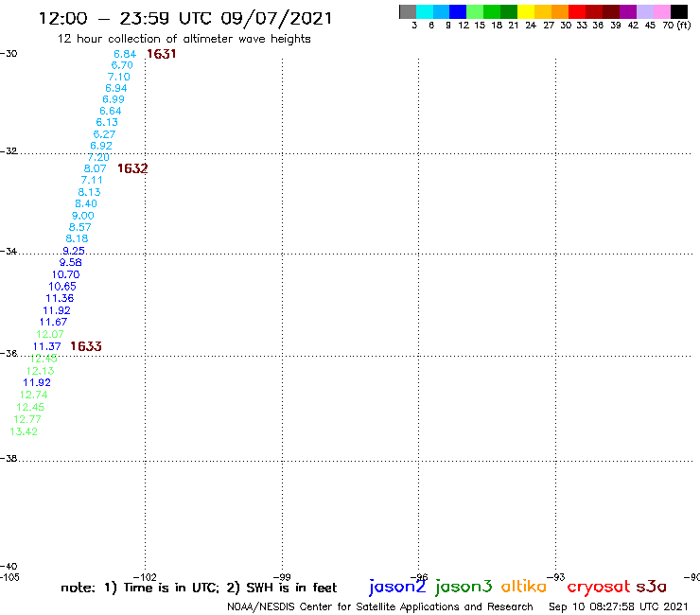Click the gray swatch in the color legend

pyautogui.click(x=408, y=11)
